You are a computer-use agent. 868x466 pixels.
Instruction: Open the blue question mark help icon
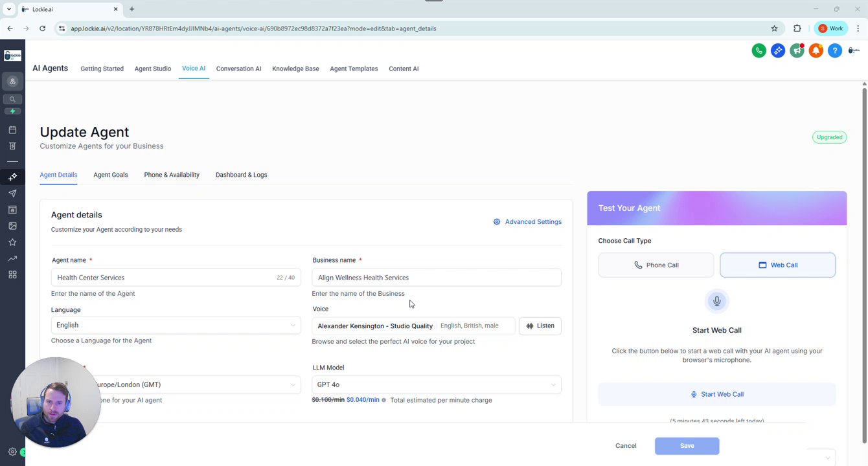(x=835, y=50)
